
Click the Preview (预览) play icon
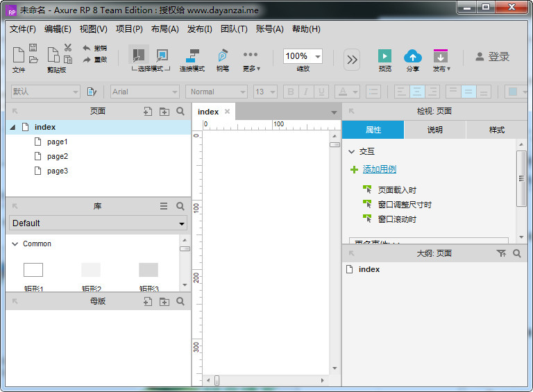point(384,56)
